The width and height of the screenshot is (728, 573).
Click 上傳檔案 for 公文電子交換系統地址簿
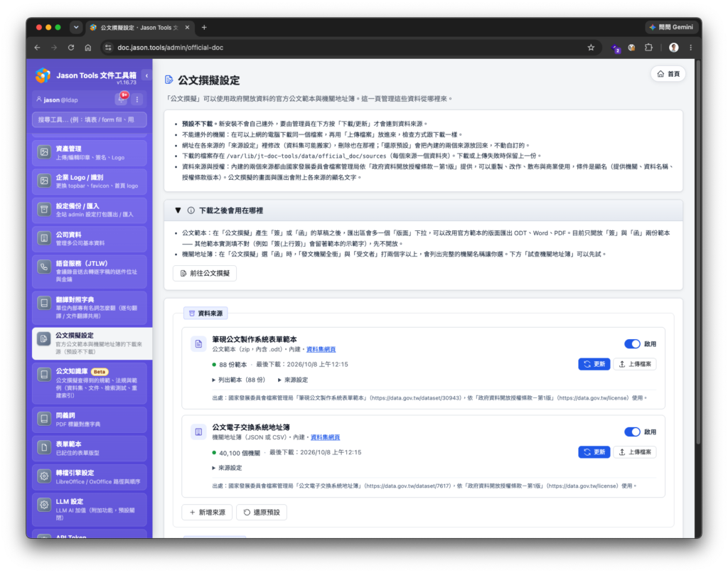[x=635, y=452]
